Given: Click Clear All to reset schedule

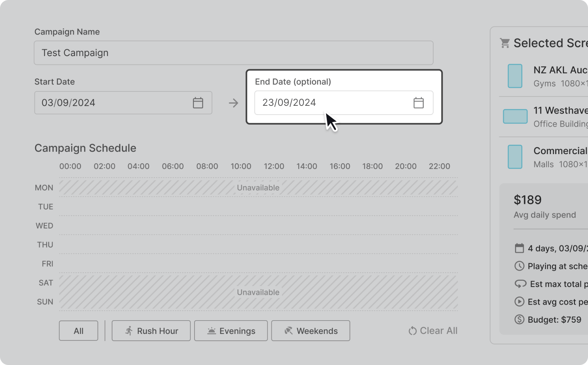Looking at the screenshot, I should [x=433, y=331].
